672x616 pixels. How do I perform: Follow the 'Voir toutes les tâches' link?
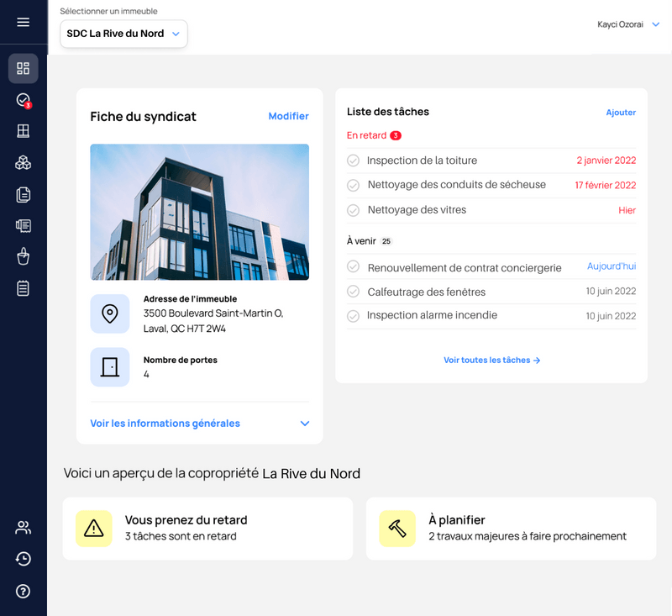493,360
